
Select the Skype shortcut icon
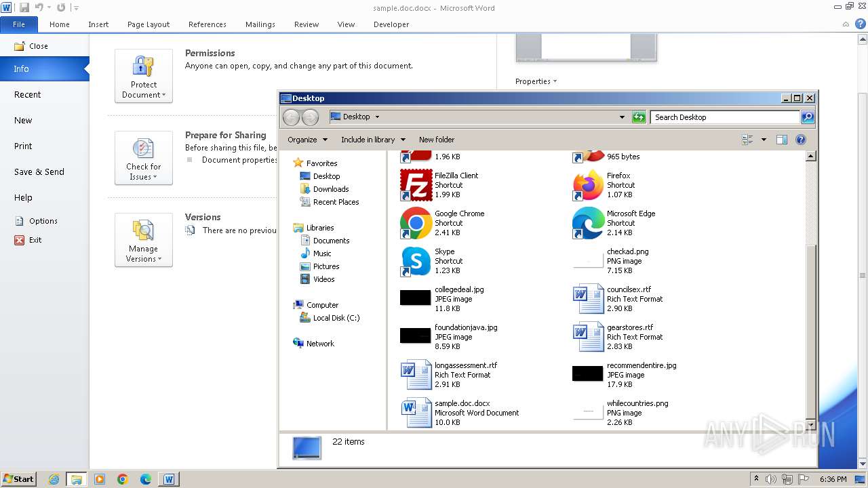coord(416,261)
